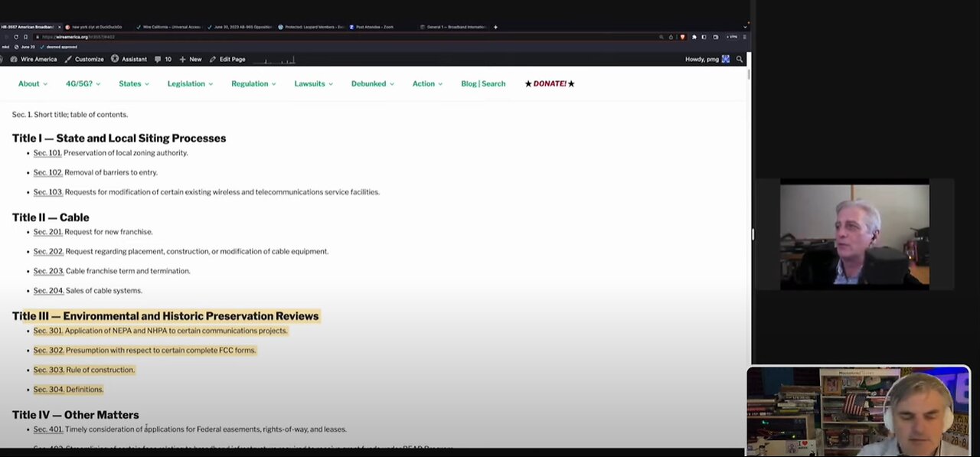Open the browser extensions puzzle icon

[694, 37]
